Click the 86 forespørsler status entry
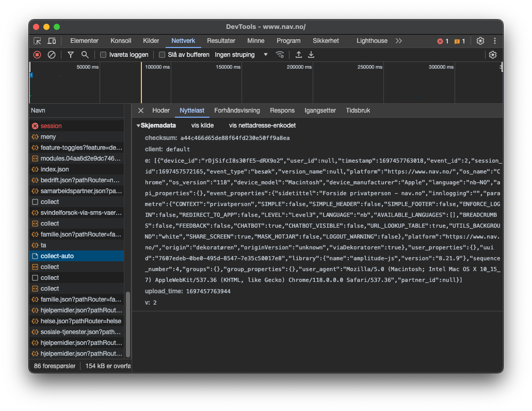The width and height of the screenshot is (532, 411). [55, 366]
